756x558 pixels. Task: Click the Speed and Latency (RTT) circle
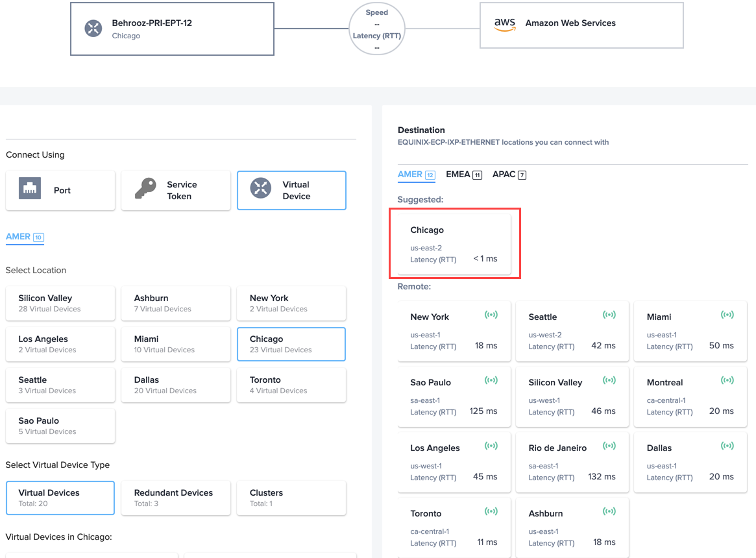coord(376,29)
